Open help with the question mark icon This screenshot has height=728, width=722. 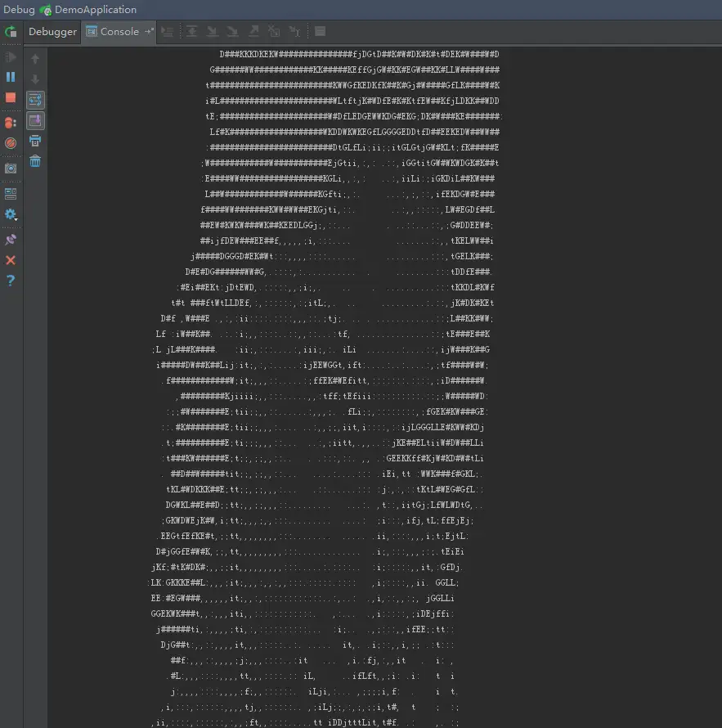(11, 281)
